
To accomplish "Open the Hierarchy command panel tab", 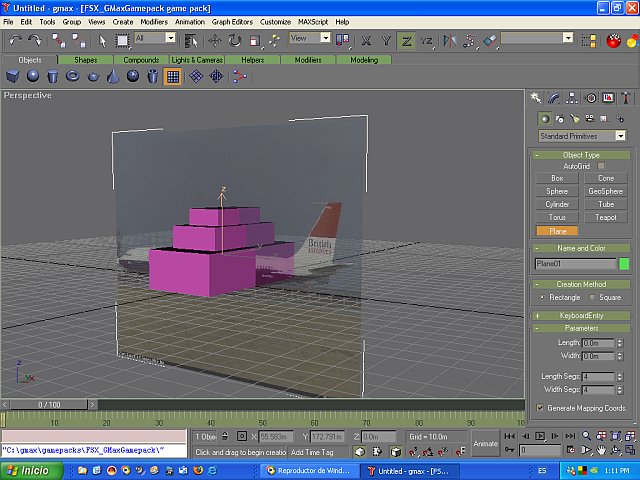I will click(x=573, y=98).
